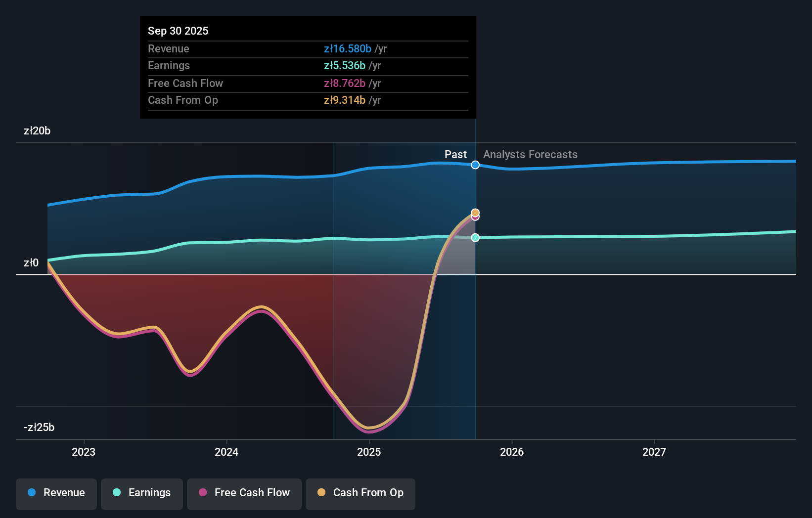Click the Past label on chart
The image size is (812, 518).
click(x=455, y=155)
